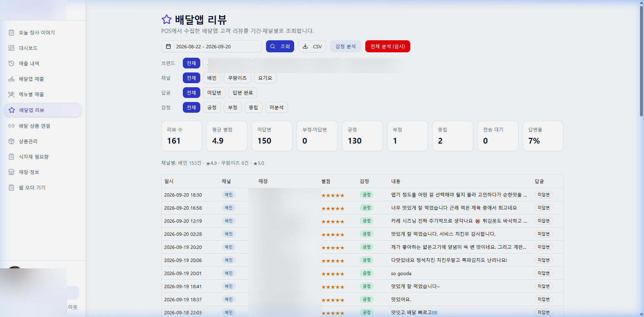Click the 배달앱 매출 scooter icon
Screen dimensions: 644x317
[x=11, y=79]
